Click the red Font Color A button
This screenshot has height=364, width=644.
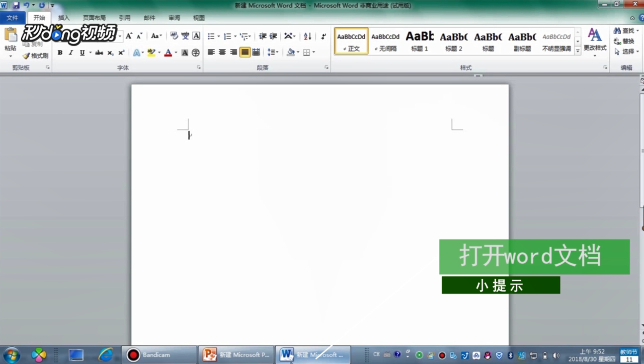[168, 52]
